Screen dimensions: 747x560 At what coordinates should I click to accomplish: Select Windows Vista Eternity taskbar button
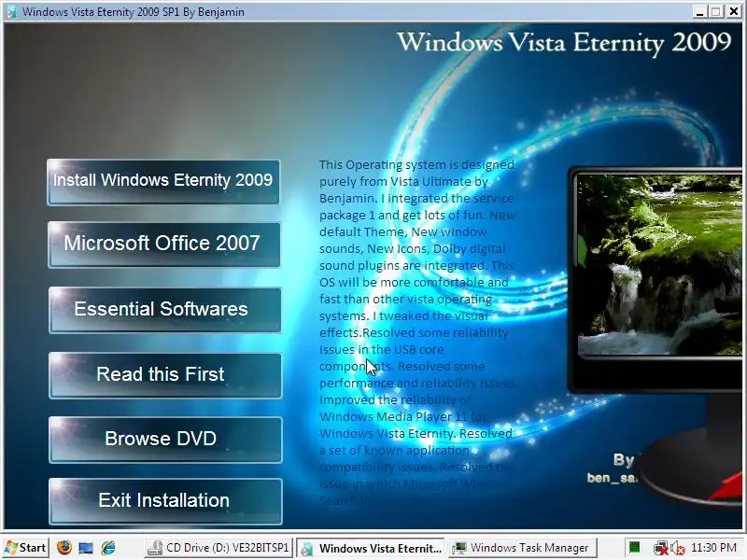371,548
